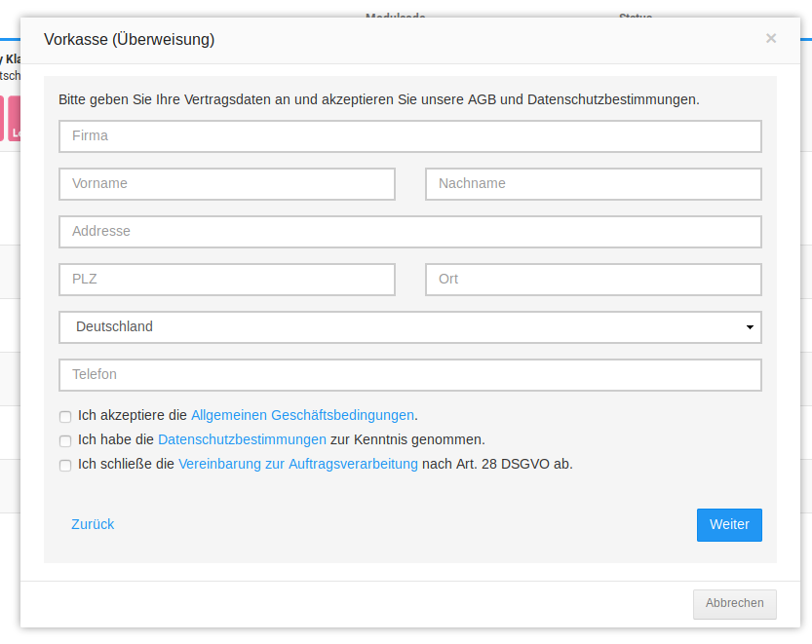Tick the Datenschutzbestimmungen acknowledgment checkbox
Image resolution: width=812 pixels, height=644 pixels.
(65, 440)
